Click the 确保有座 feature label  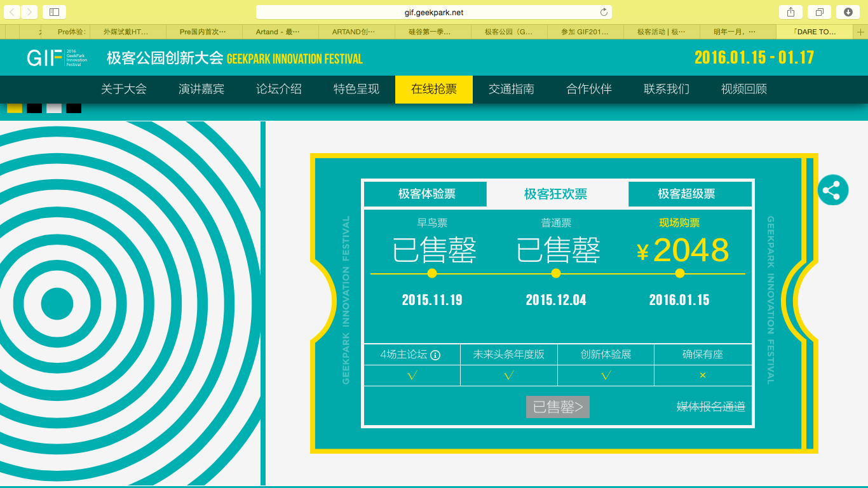click(703, 355)
